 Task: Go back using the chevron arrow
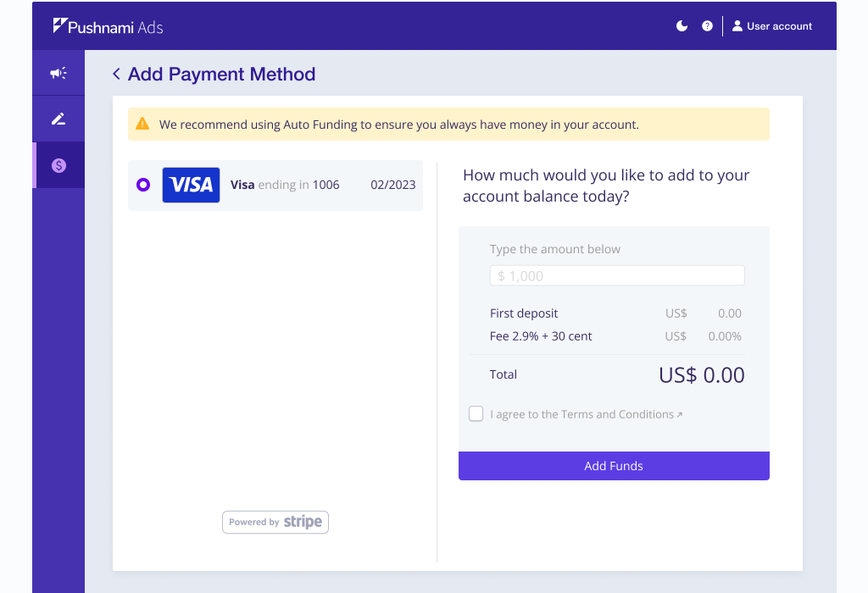click(116, 75)
